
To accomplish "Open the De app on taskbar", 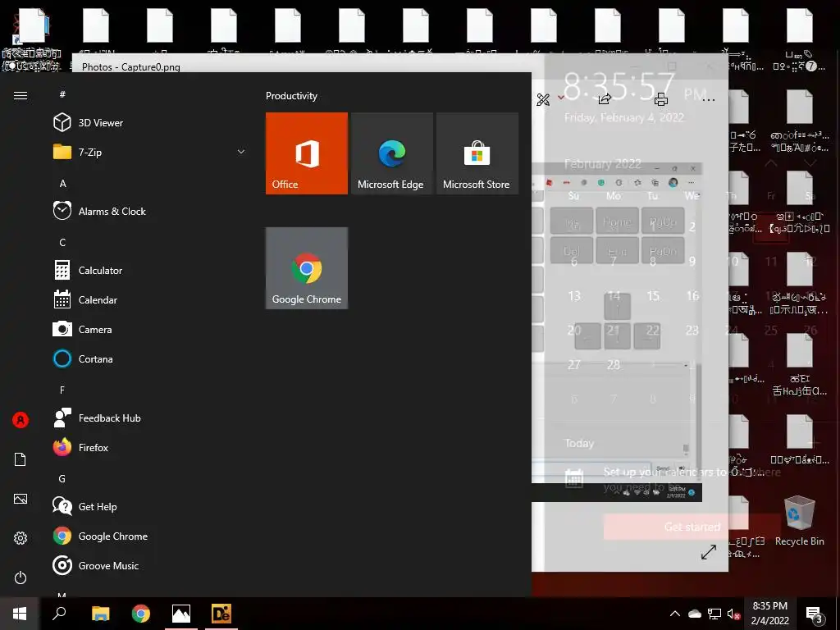I will [221, 614].
